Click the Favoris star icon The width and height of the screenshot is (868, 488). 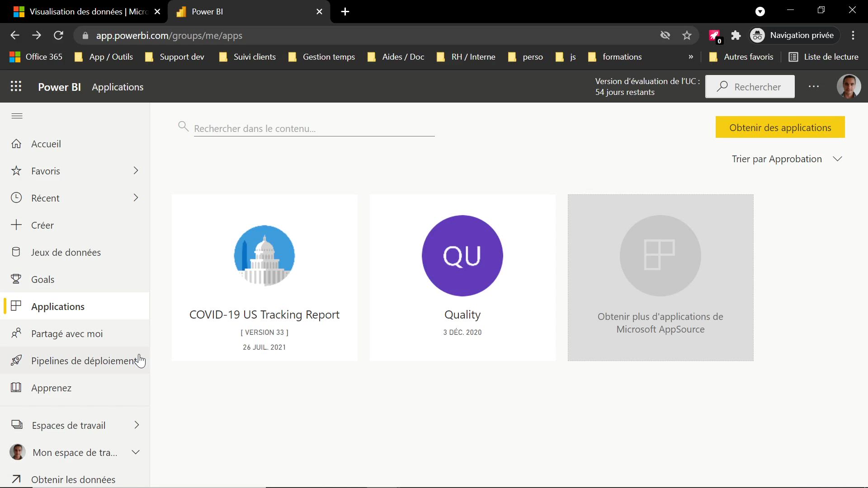[16, 171]
